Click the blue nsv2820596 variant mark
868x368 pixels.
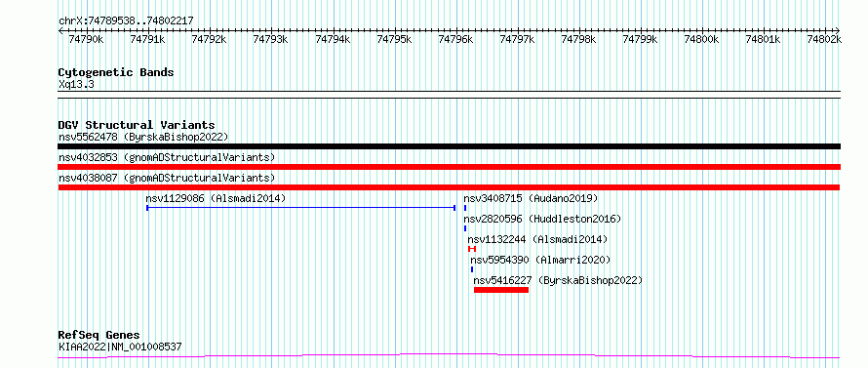[x=465, y=228]
